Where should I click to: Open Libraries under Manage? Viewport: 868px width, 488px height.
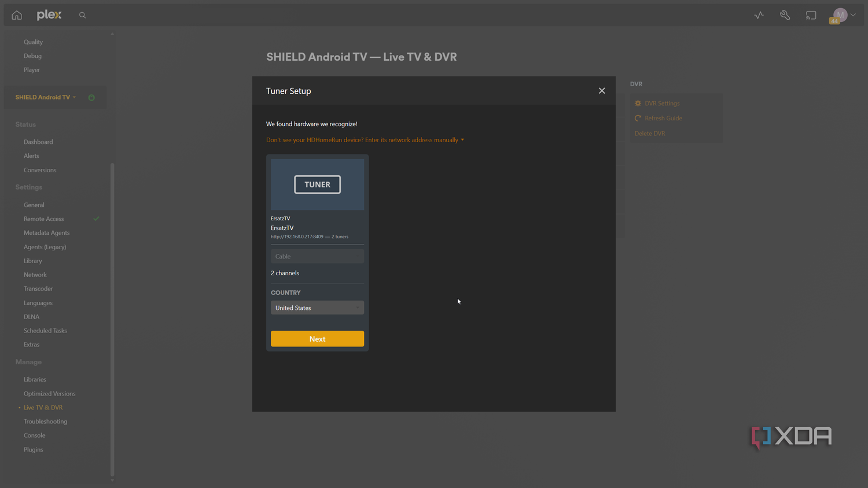click(35, 379)
